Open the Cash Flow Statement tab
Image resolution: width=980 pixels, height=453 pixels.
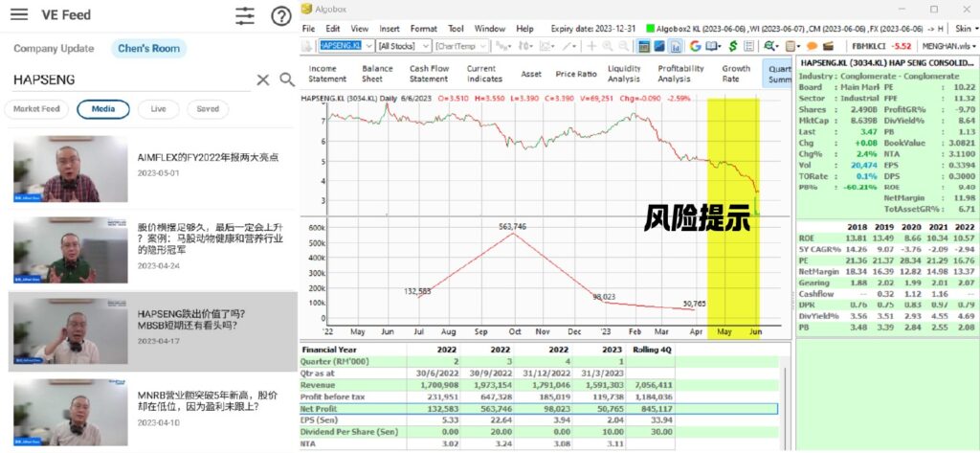tap(429, 74)
